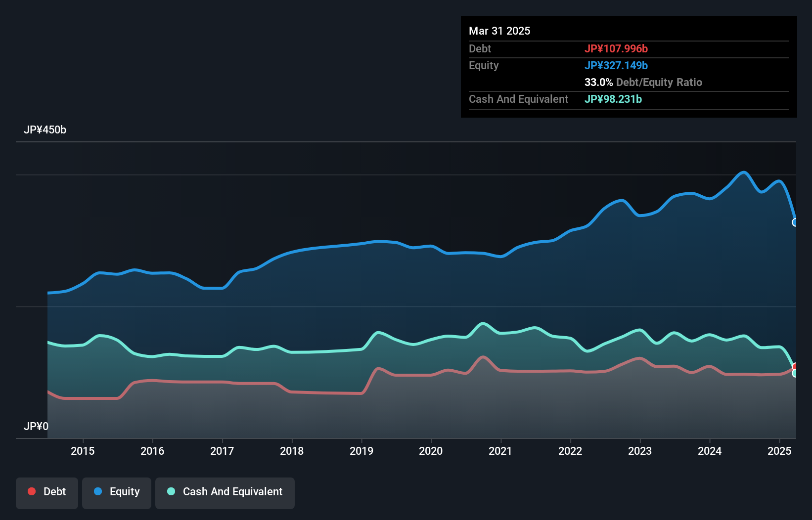The image size is (812, 520).
Task: Toggle the Cash And Equivalent legend button
Action: click(225, 493)
